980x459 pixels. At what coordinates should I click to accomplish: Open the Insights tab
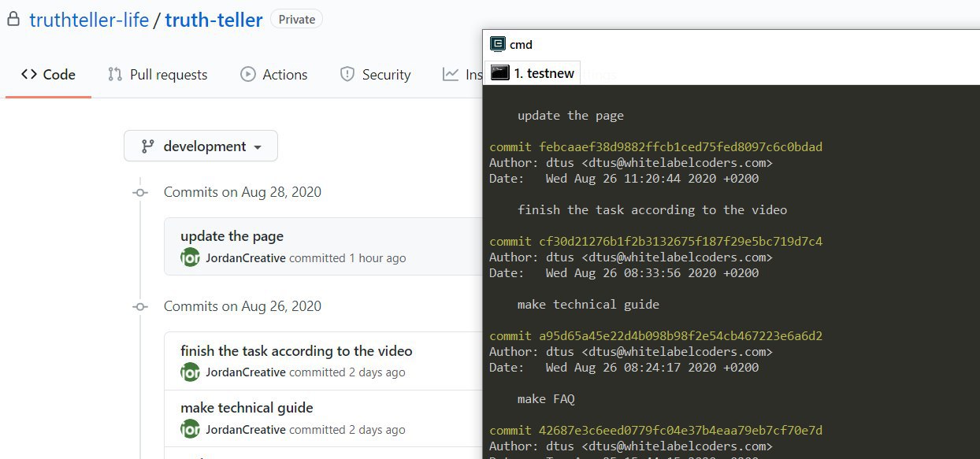pos(462,75)
